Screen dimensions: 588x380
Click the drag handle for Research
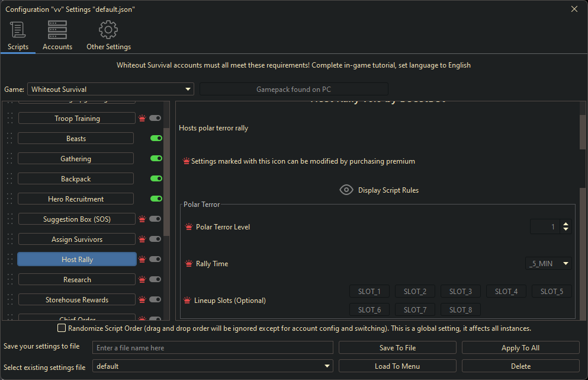pos(9,279)
